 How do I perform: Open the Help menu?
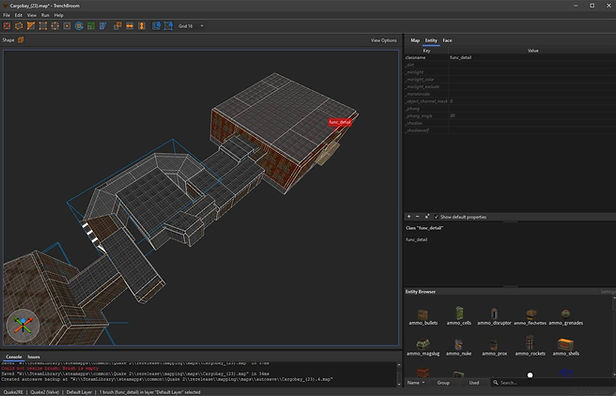tap(59, 15)
